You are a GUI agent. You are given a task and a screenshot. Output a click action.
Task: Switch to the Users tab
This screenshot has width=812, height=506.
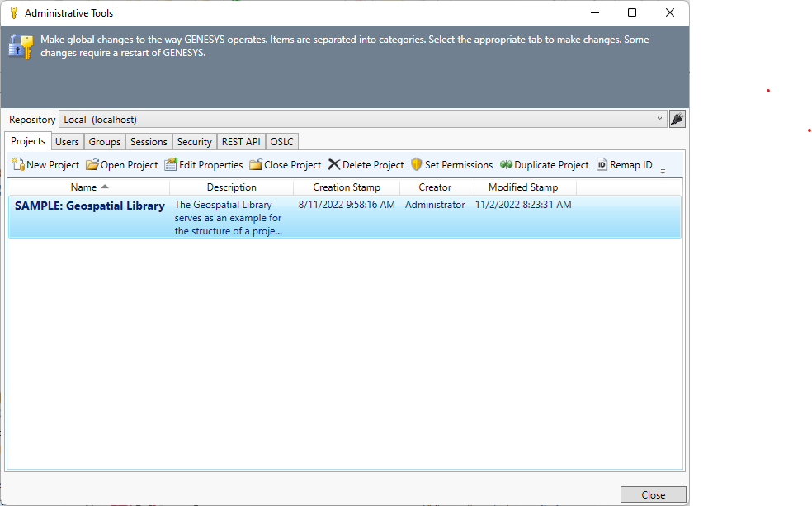pyautogui.click(x=67, y=142)
